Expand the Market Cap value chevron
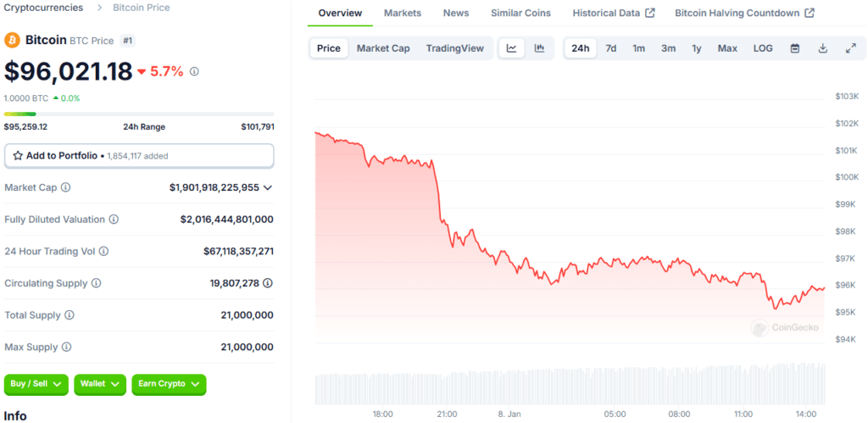 pyautogui.click(x=268, y=187)
